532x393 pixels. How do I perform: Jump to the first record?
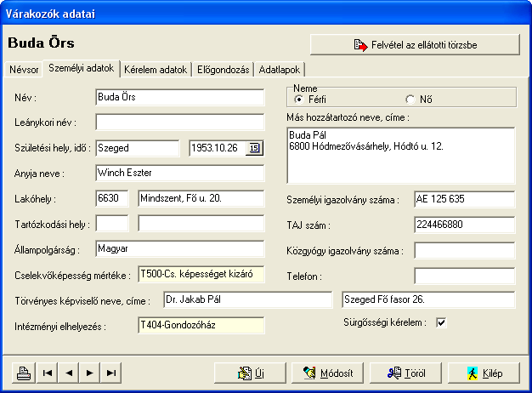point(47,373)
